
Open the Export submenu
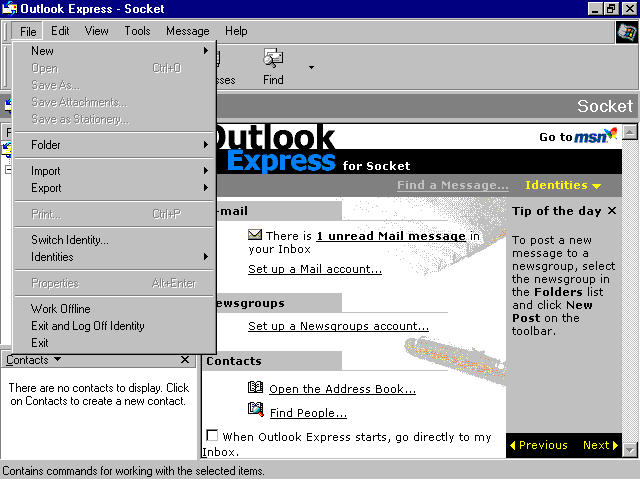pyautogui.click(x=114, y=188)
